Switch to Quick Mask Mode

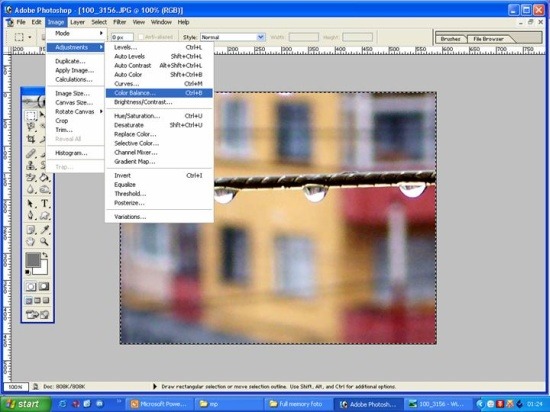point(44,286)
